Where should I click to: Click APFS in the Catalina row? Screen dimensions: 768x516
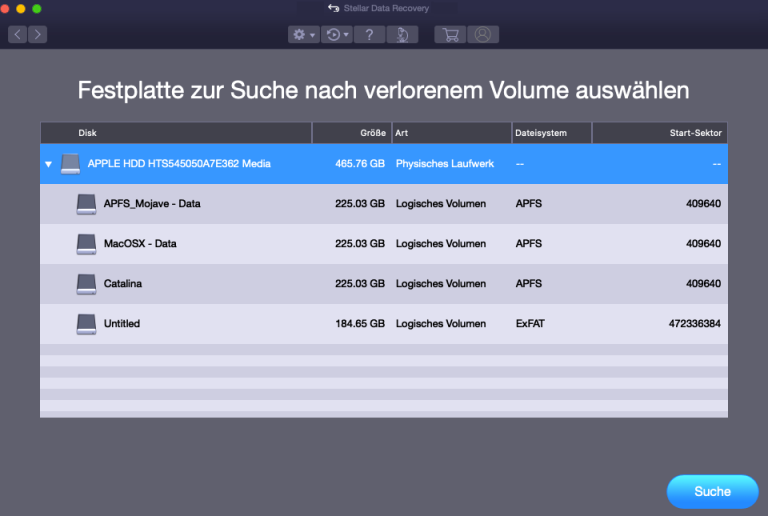(x=528, y=283)
